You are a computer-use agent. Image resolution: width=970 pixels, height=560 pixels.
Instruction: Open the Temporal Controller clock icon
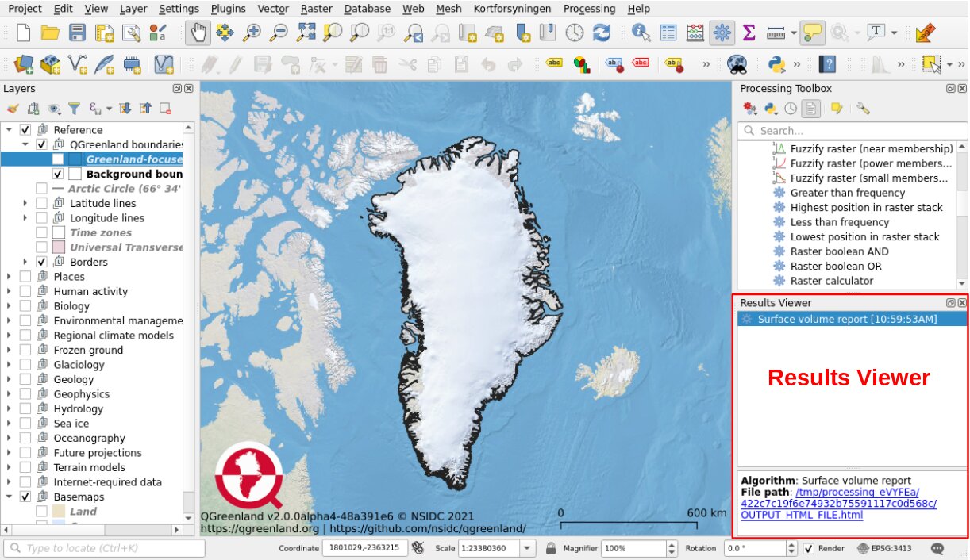pos(574,33)
